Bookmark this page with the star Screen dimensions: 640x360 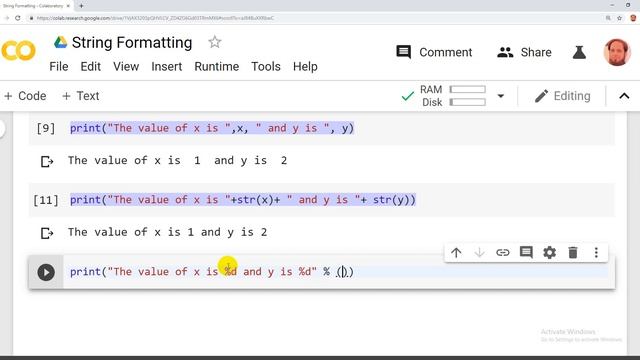tap(619, 18)
